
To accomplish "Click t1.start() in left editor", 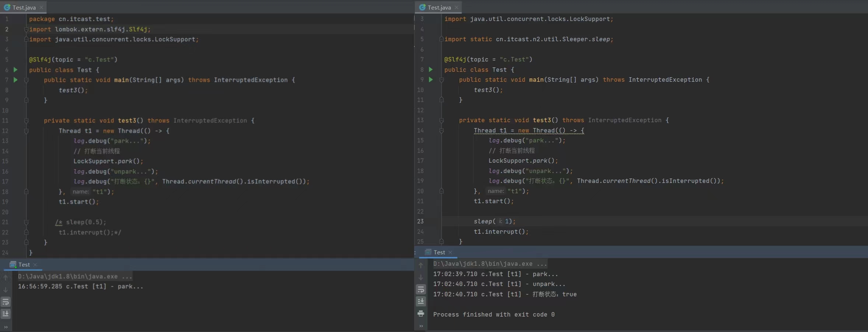I will pos(79,202).
